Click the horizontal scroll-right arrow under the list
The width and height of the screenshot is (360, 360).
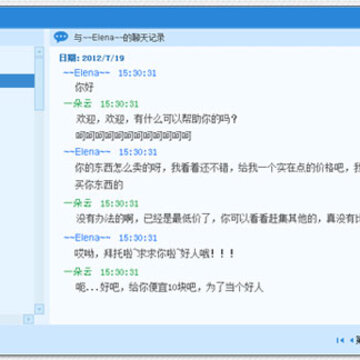click(x=28, y=320)
